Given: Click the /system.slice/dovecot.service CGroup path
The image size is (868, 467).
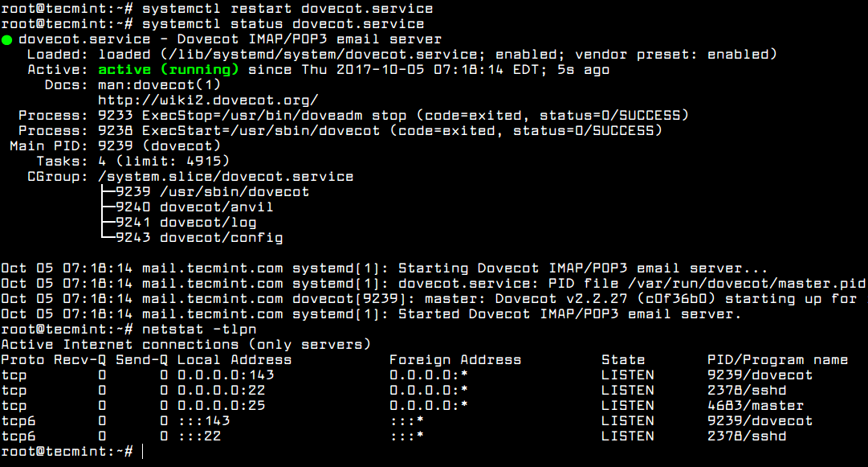Looking at the screenshot, I should (226, 177).
